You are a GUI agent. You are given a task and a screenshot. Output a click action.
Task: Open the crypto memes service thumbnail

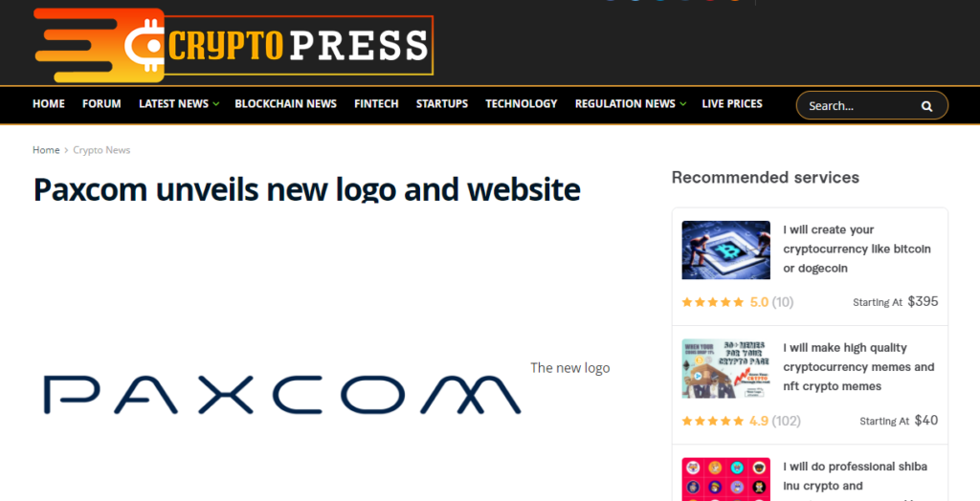725,368
